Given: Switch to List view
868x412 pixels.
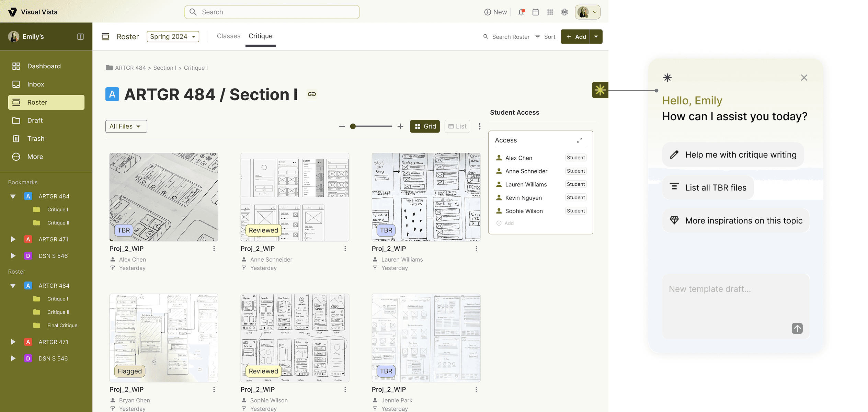Looking at the screenshot, I should click(x=457, y=126).
